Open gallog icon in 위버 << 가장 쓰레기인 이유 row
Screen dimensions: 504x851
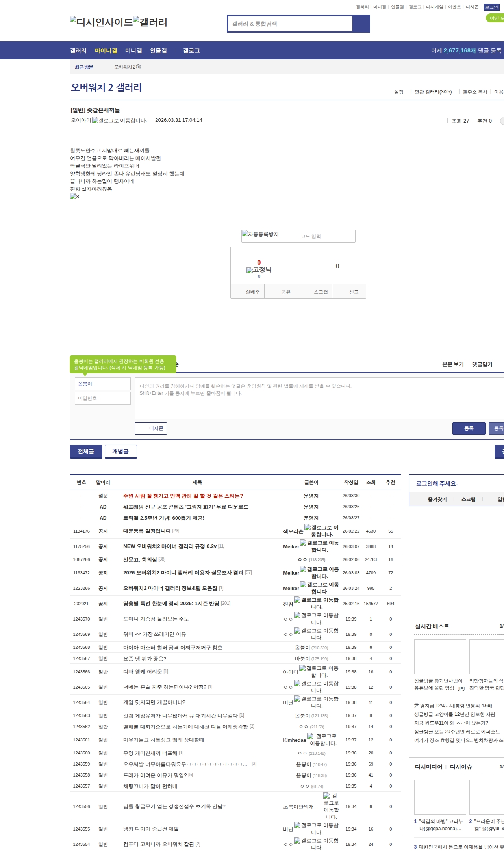point(317,634)
